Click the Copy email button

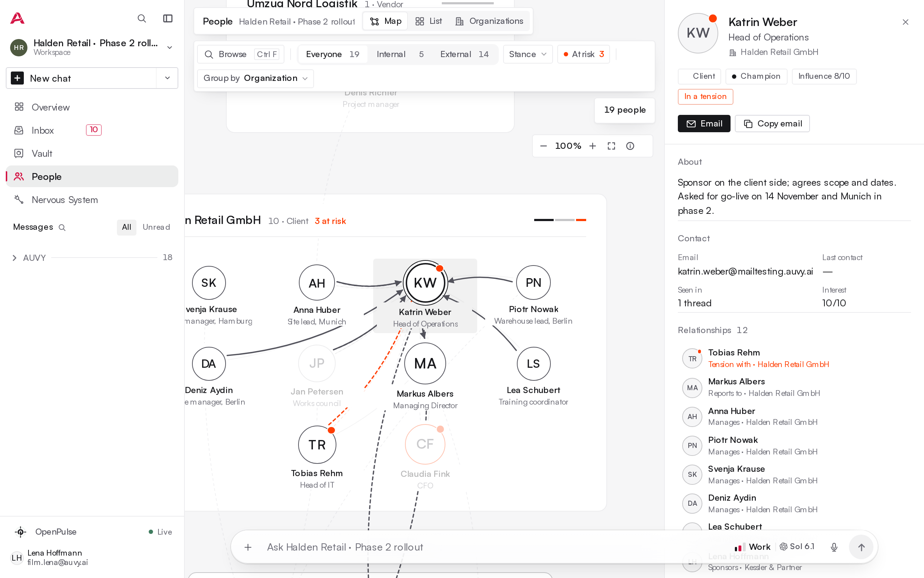click(772, 124)
